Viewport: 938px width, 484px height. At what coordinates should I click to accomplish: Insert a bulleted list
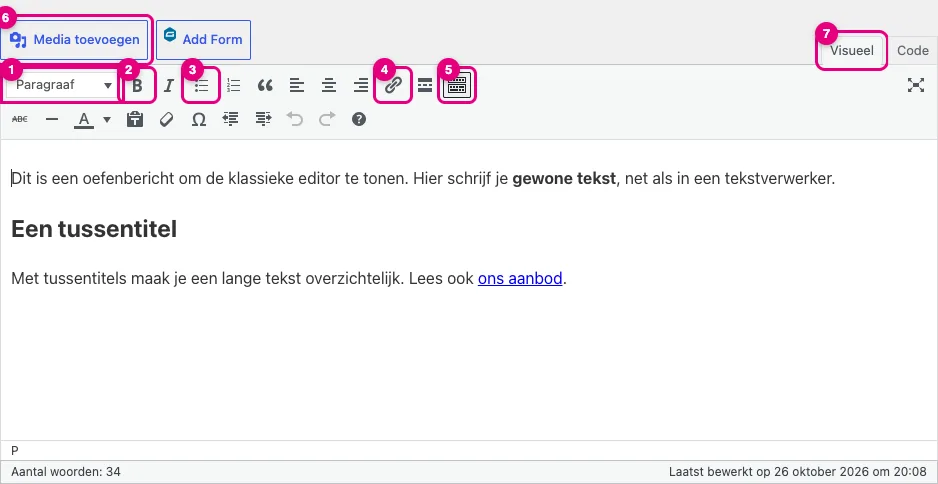tap(202, 86)
